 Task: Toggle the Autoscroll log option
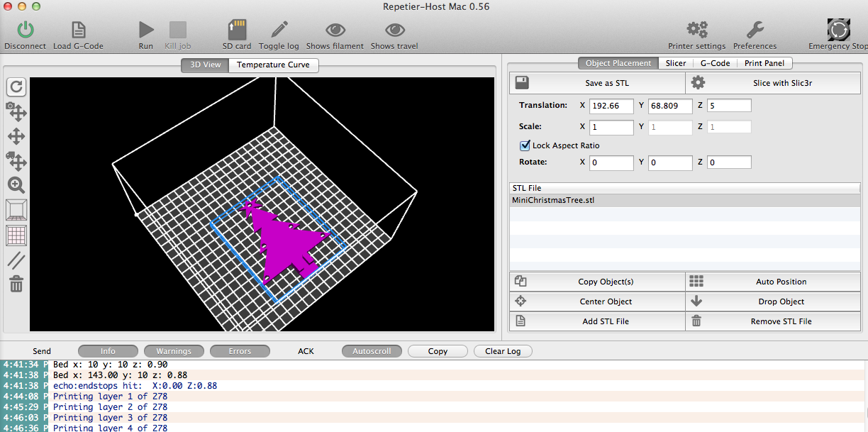(372, 351)
